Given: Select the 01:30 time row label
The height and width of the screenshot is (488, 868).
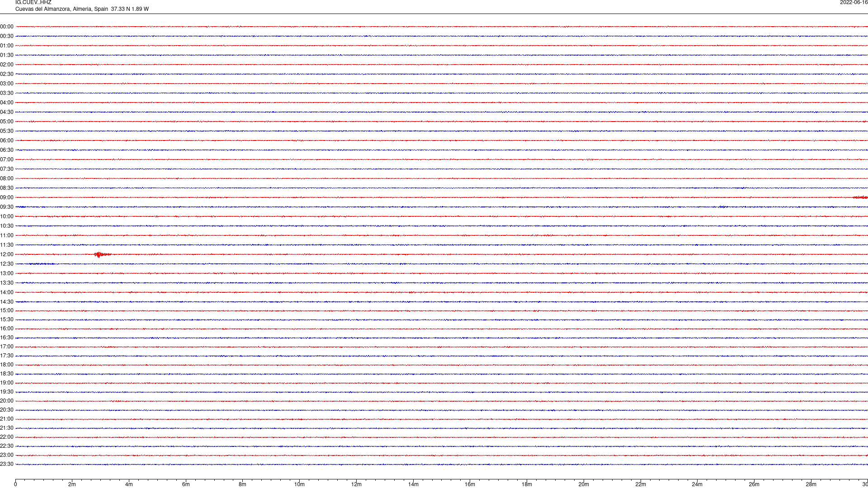Looking at the screenshot, I should 7,55.
